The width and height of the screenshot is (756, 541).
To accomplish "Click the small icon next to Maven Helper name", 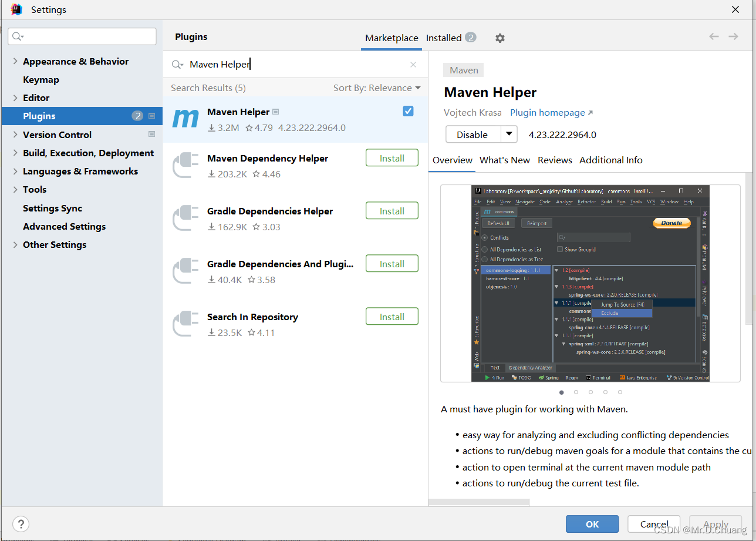I will [x=276, y=112].
